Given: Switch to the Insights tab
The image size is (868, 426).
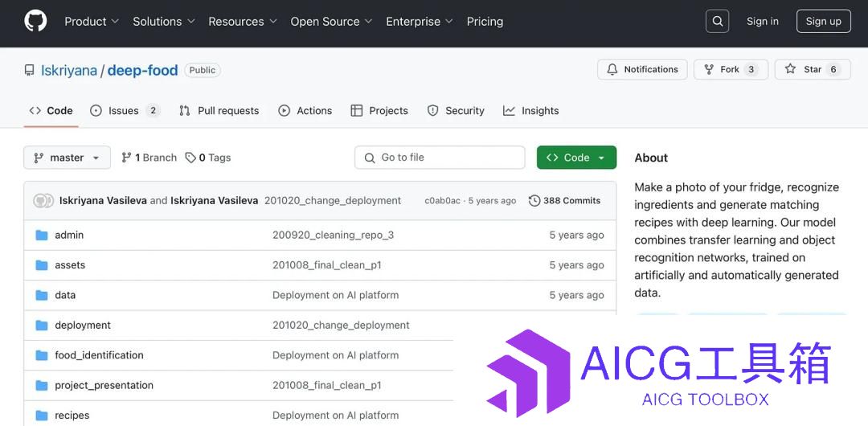Looking at the screenshot, I should pyautogui.click(x=531, y=111).
